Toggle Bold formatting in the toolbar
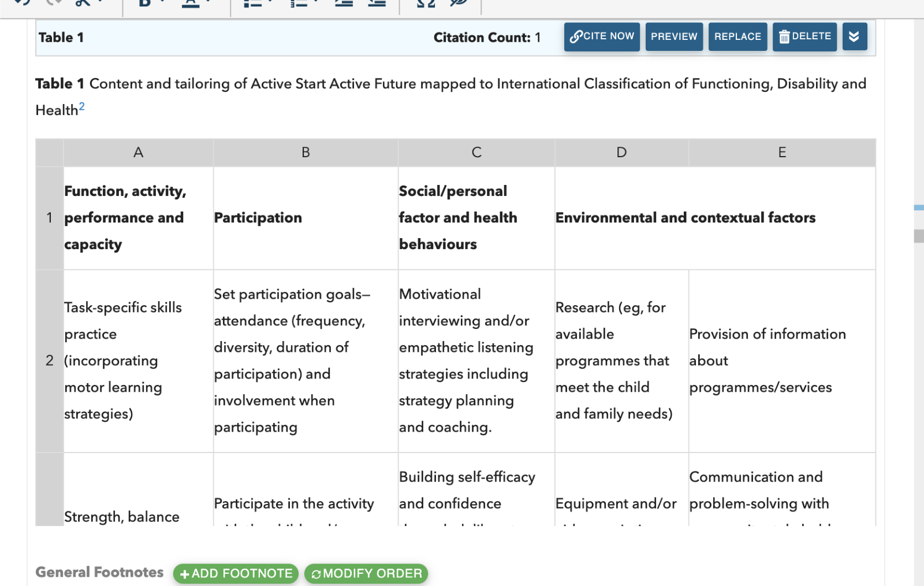Screen dimensions: 924x586 144,3
